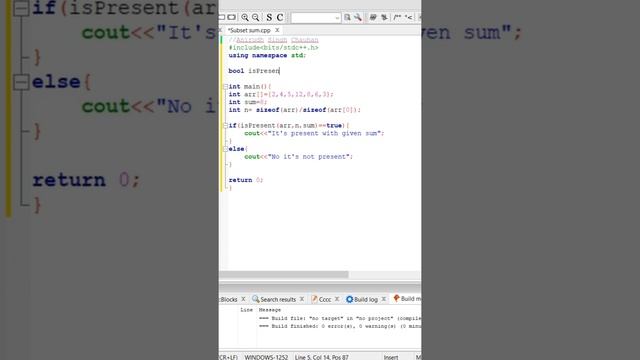Open the toolbar search combo box dropdown arrow
Screen dimensions: 640x360
coord(337,18)
